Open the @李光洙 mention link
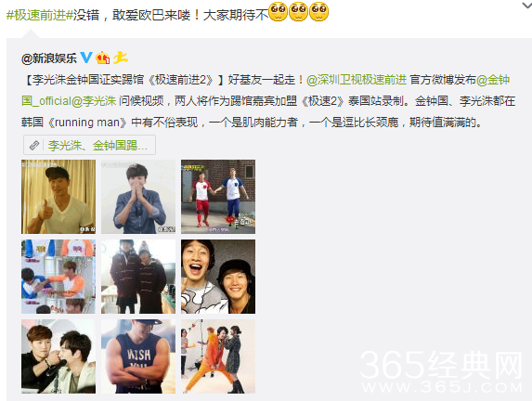The width and height of the screenshot is (532, 401). click(x=94, y=101)
